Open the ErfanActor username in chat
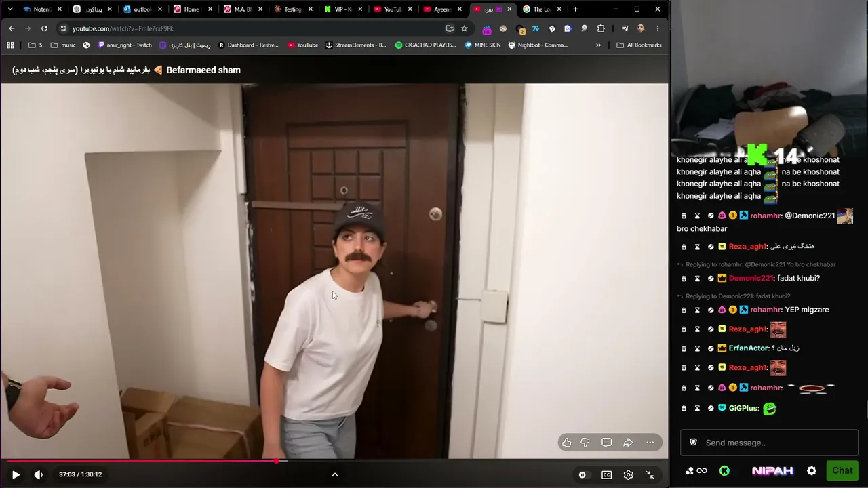Viewport: 868px width, 488px height. 749,348
